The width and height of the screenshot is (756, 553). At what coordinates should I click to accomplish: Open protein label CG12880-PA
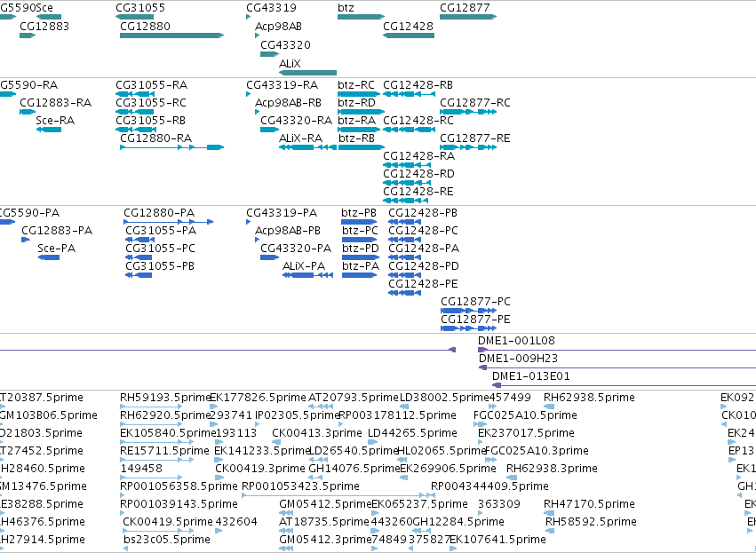[x=159, y=212]
